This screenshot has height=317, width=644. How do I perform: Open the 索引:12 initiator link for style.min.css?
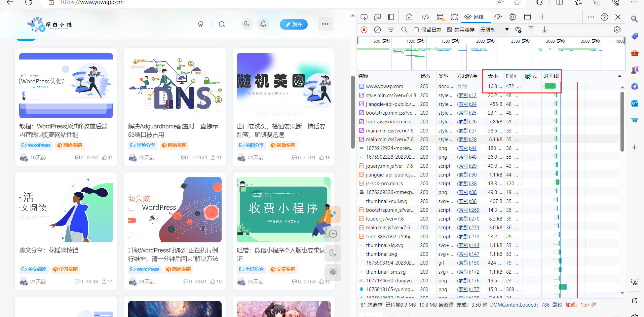(x=467, y=95)
